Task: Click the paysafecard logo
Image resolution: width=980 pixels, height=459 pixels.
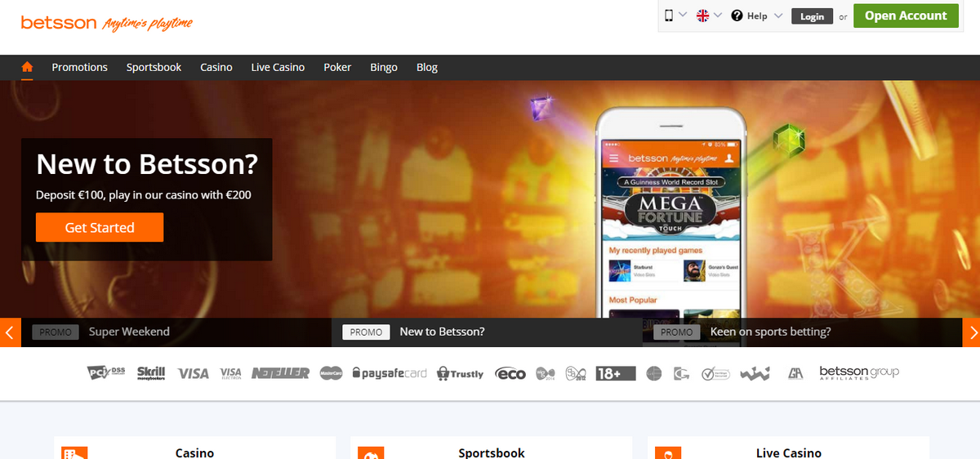Action: tap(390, 373)
